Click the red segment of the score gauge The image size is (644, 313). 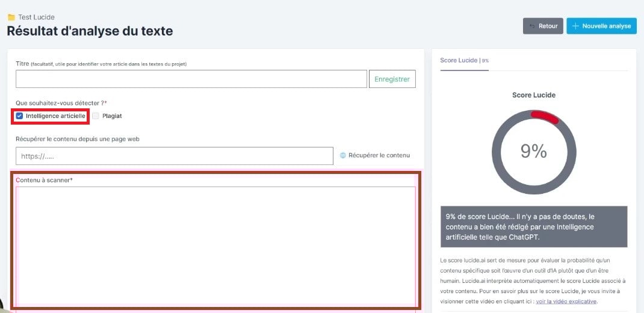[x=544, y=116]
